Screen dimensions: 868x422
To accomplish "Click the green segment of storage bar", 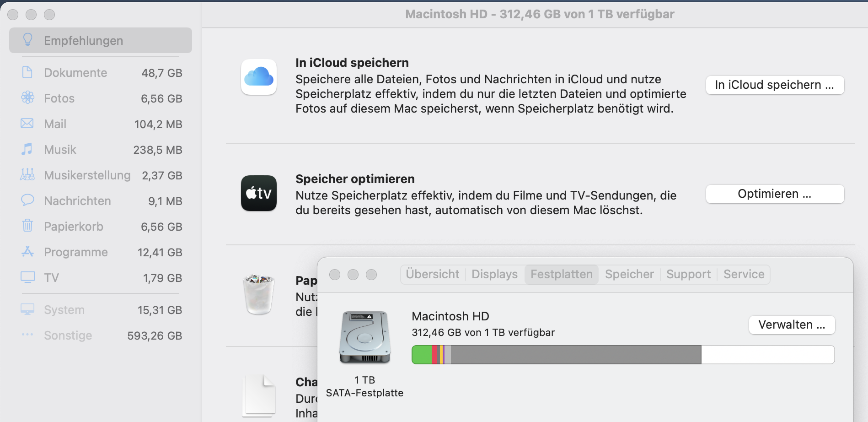I will [x=422, y=355].
